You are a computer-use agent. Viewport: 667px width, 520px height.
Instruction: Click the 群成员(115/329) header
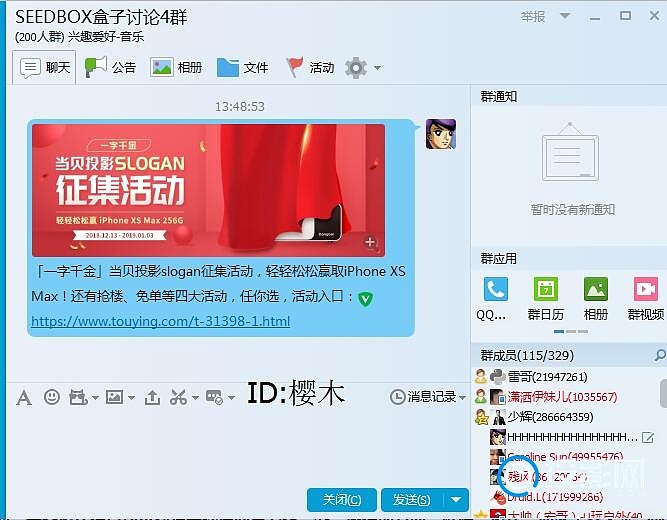[x=527, y=355]
